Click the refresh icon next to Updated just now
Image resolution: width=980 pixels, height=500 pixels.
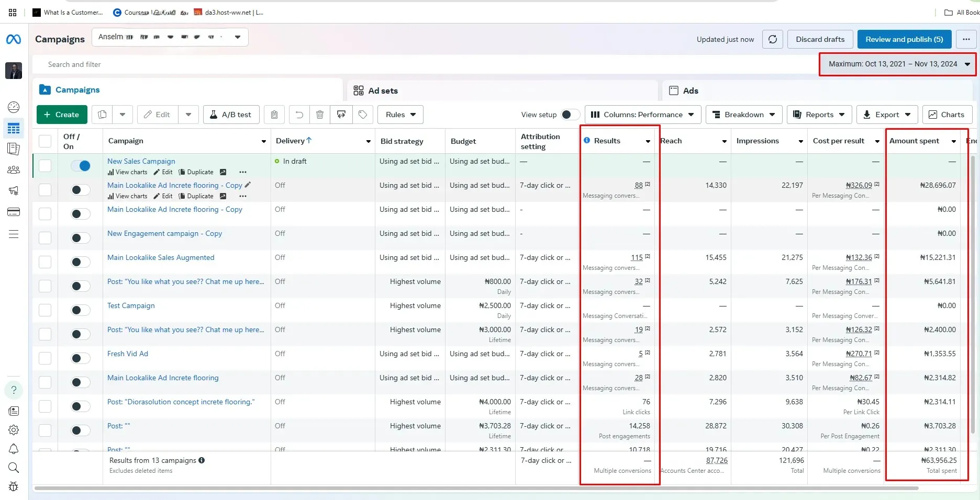tap(772, 39)
